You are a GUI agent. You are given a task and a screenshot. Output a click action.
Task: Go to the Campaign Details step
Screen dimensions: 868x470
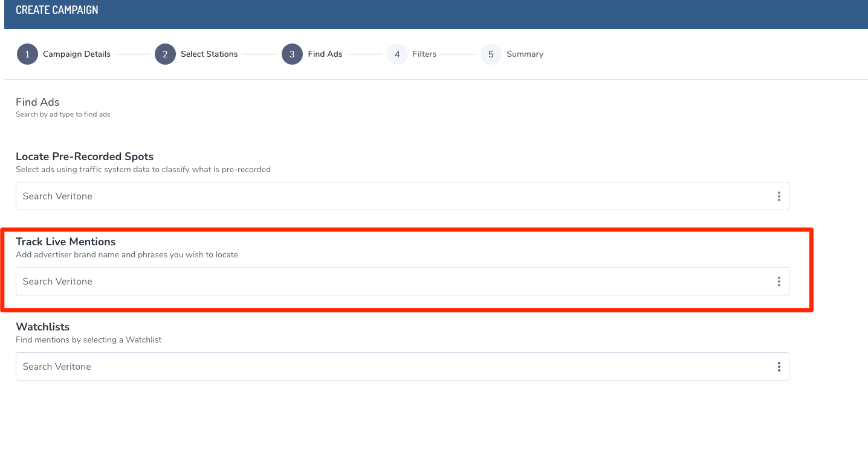(76, 54)
